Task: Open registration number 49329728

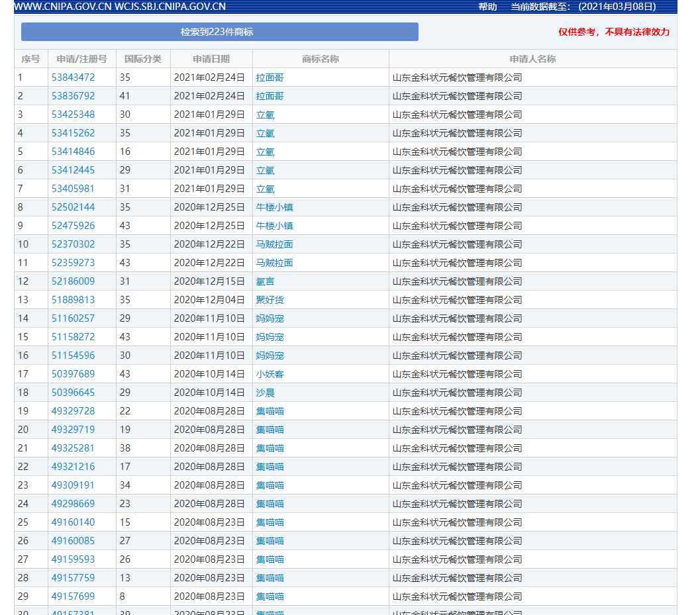Action: click(74, 411)
